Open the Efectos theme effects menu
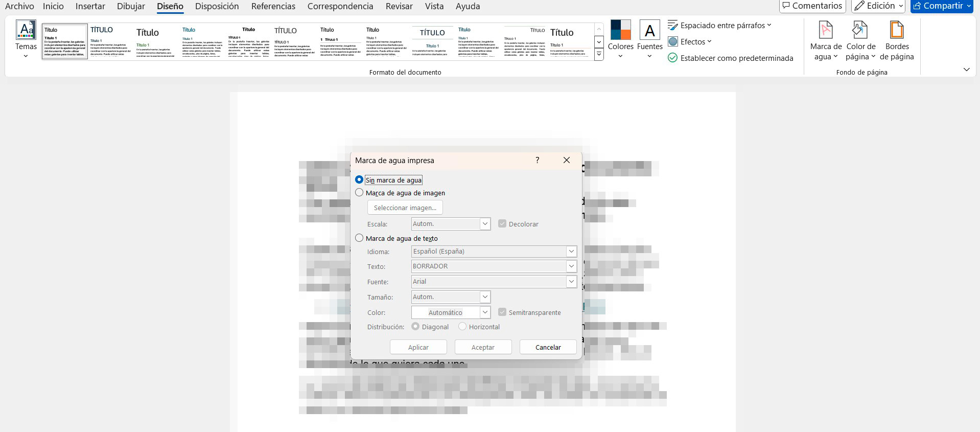This screenshot has width=980, height=432. point(690,41)
